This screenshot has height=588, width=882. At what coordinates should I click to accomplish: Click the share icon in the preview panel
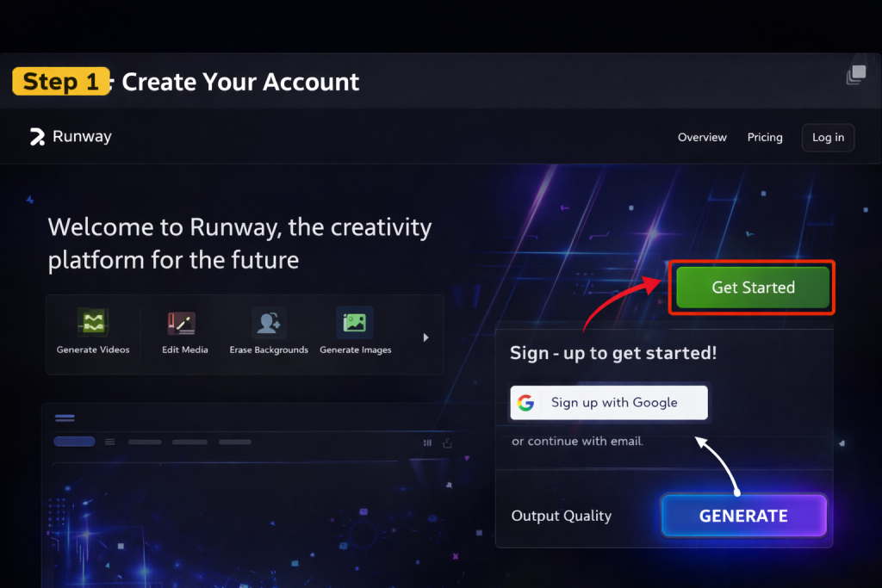coord(447,443)
